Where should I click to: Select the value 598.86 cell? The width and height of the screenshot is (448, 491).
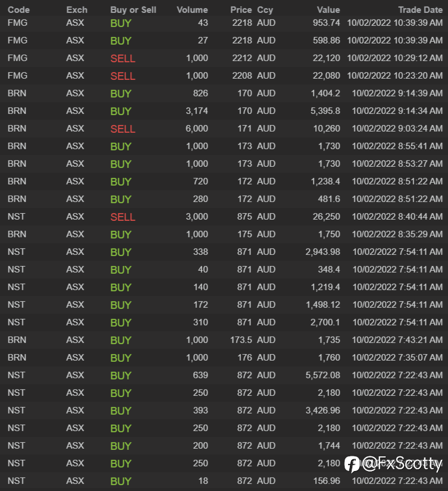tap(326, 41)
